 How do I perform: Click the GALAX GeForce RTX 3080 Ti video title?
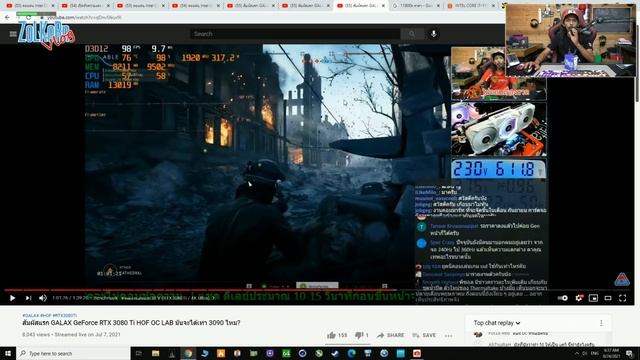131,322
